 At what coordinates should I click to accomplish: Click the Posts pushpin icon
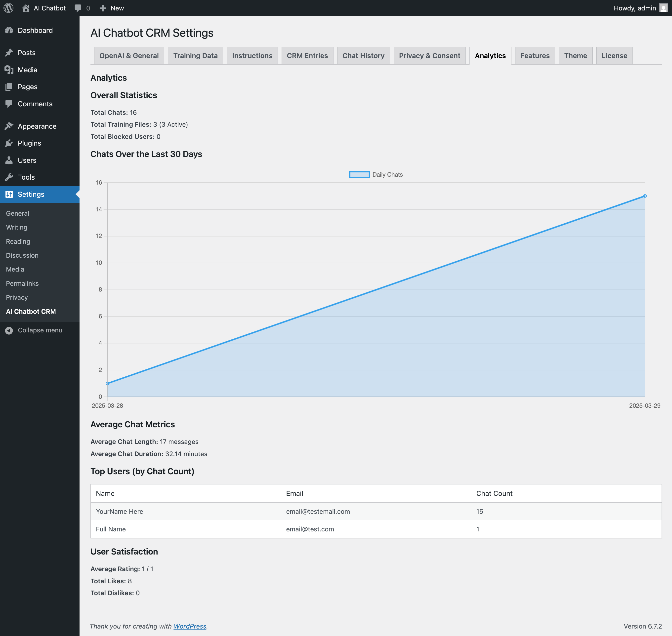(x=9, y=53)
